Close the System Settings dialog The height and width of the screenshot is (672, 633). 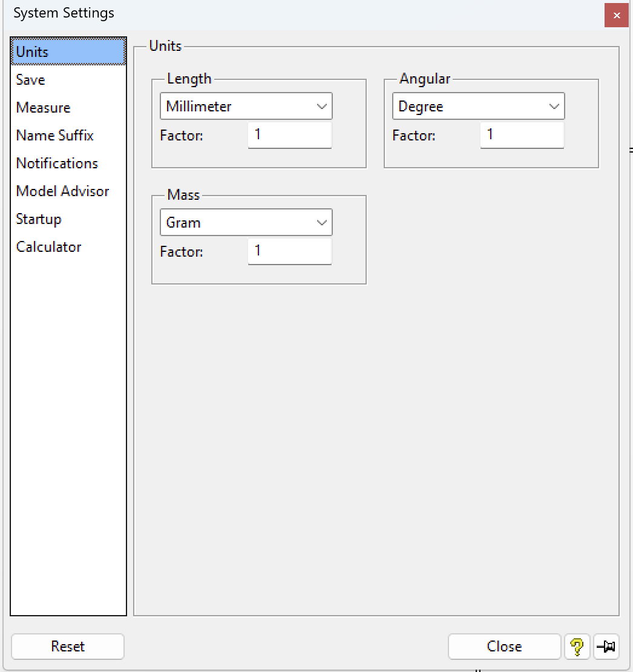(616, 15)
